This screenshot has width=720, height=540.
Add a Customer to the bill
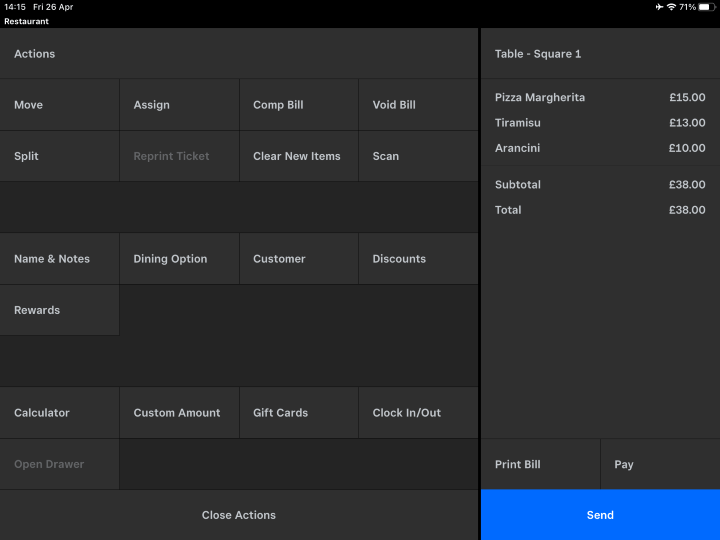click(x=298, y=259)
